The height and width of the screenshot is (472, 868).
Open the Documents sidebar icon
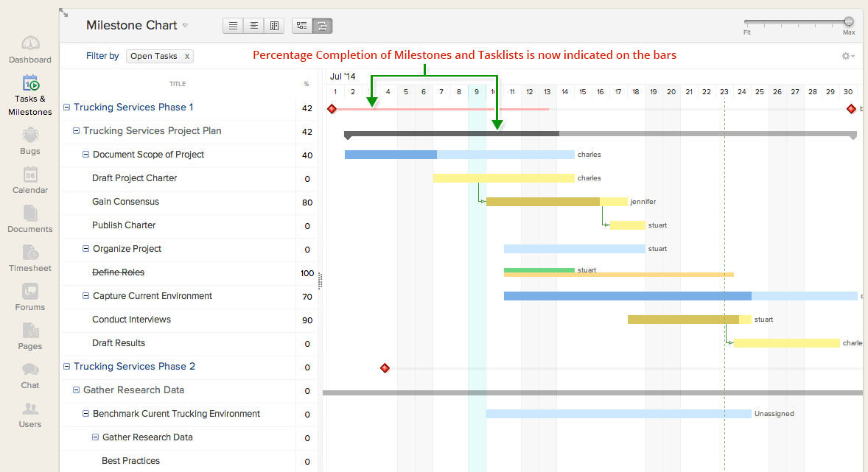[x=30, y=218]
